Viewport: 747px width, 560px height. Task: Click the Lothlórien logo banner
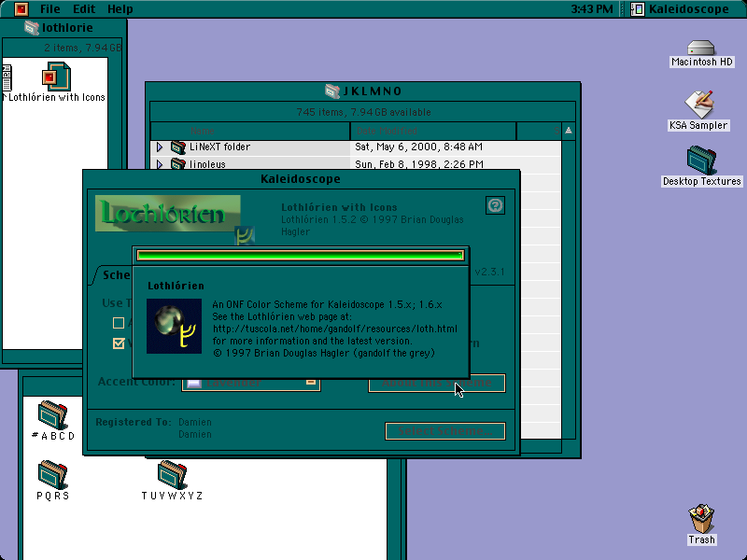point(168,214)
